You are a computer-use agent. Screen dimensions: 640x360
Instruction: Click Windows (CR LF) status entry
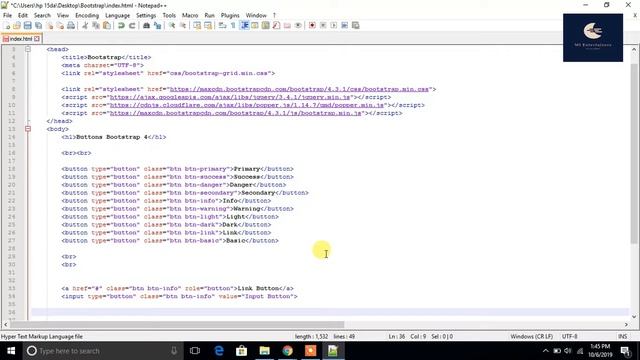(531, 337)
